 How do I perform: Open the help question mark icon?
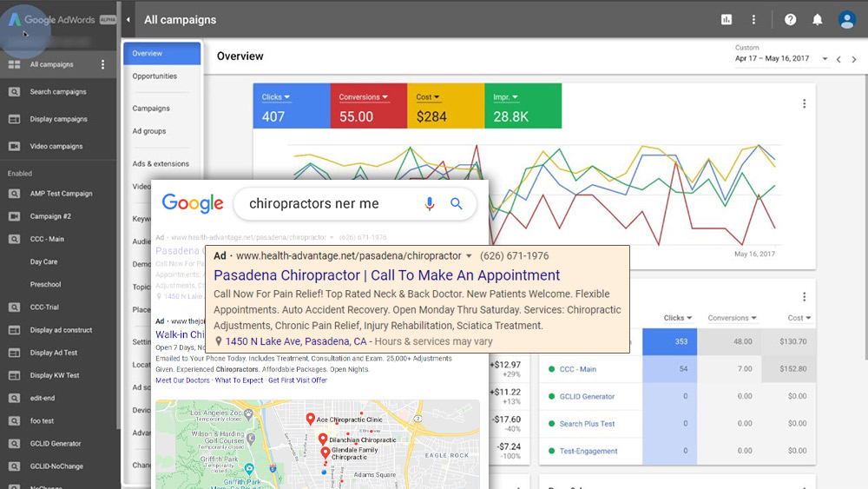pos(790,19)
